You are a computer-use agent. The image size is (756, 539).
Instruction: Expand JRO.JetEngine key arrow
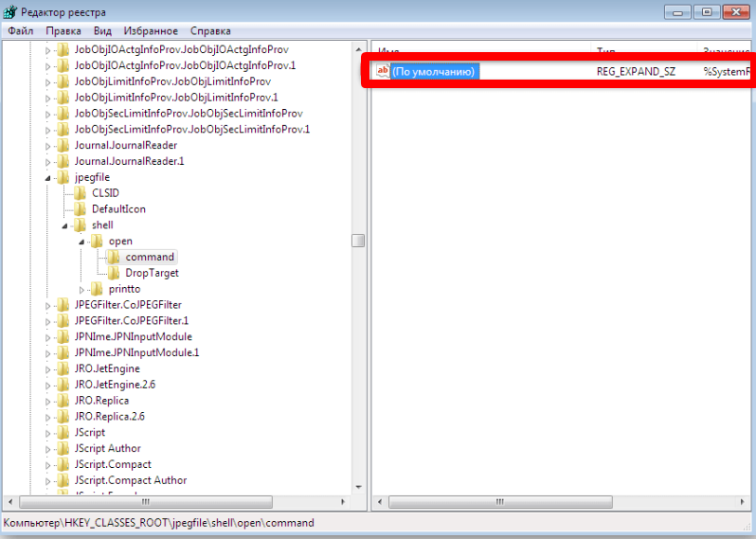[x=47, y=369]
